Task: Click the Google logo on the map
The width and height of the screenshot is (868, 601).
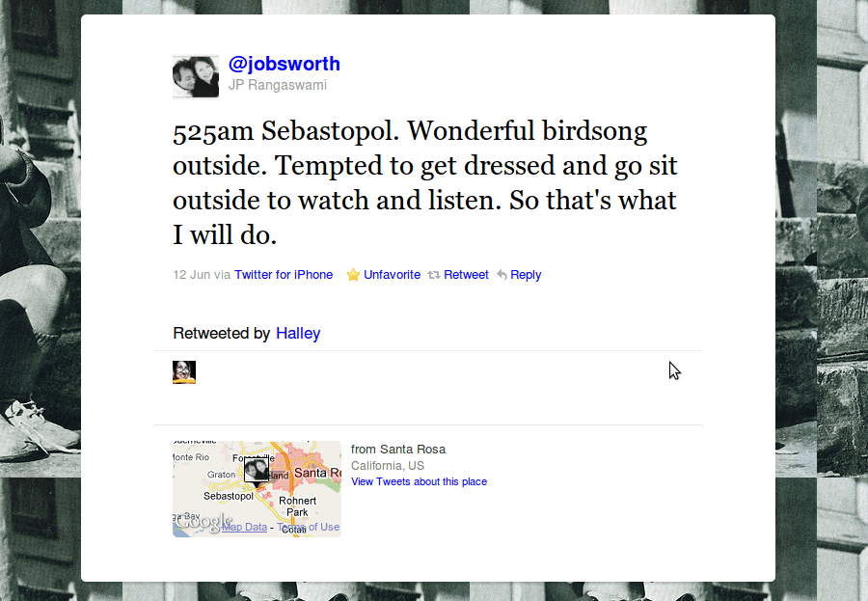Action: (x=203, y=522)
